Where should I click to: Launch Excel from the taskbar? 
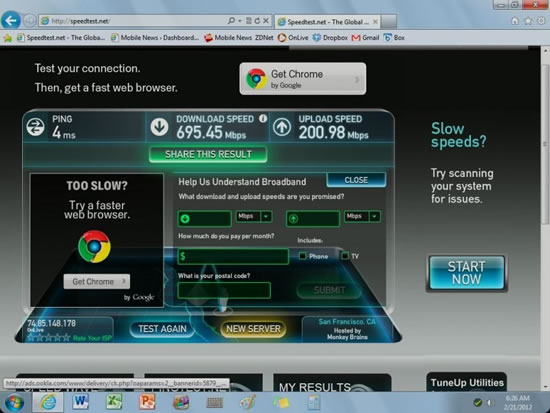click(x=114, y=402)
